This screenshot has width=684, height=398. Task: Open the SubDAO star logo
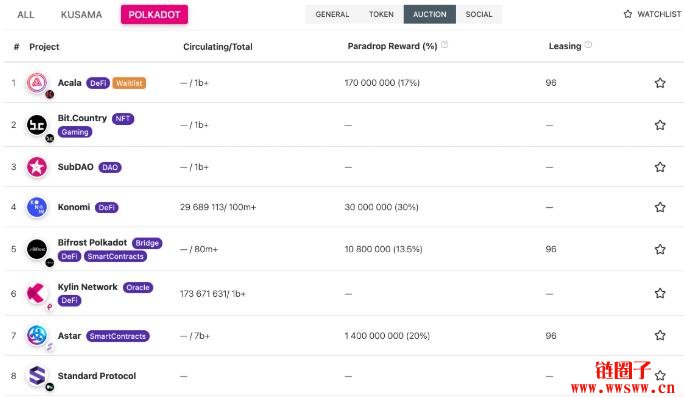click(37, 167)
